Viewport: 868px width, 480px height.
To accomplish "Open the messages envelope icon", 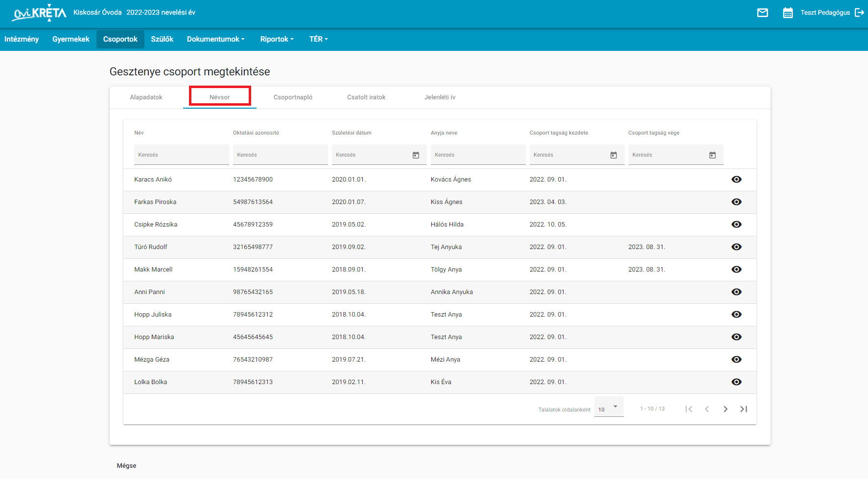I will tap(762, 13).
